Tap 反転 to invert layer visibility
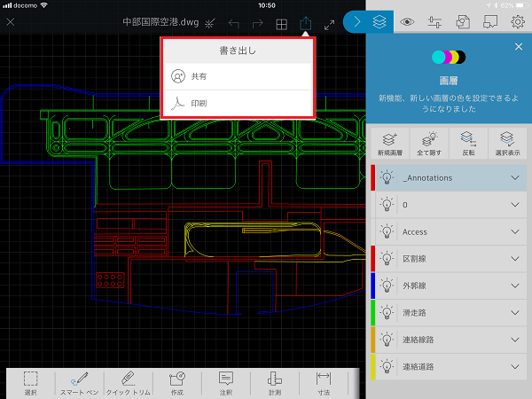The image size is (532, 399). coord(468,144)
